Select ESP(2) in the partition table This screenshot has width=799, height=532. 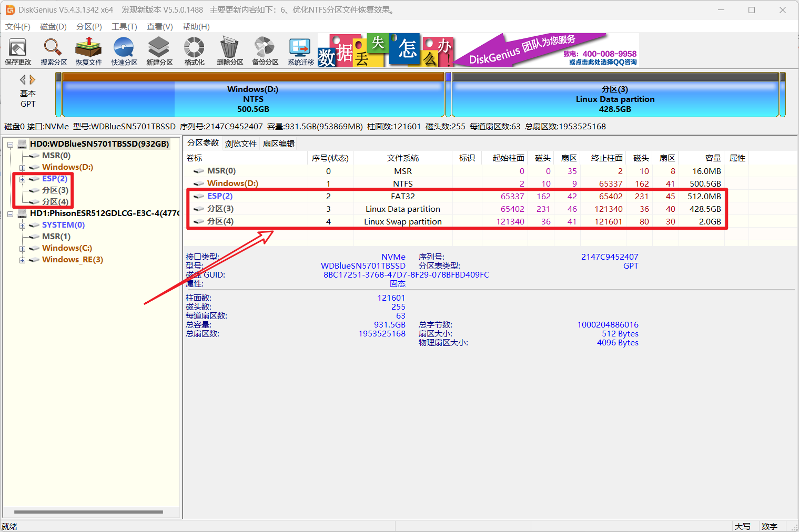[218, 196]
